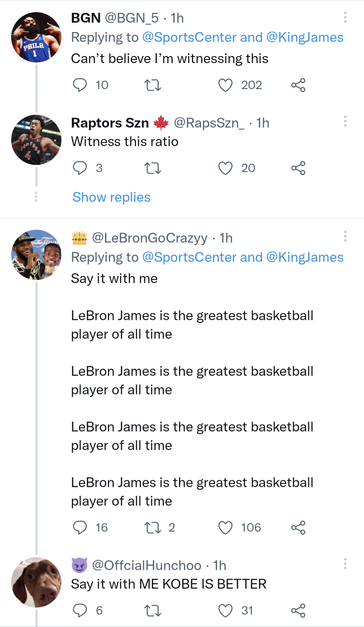This screenshot has height=627, width=364.
Task: Retweet the 'Witness this ratio' tweet
Action: point(153,168)
